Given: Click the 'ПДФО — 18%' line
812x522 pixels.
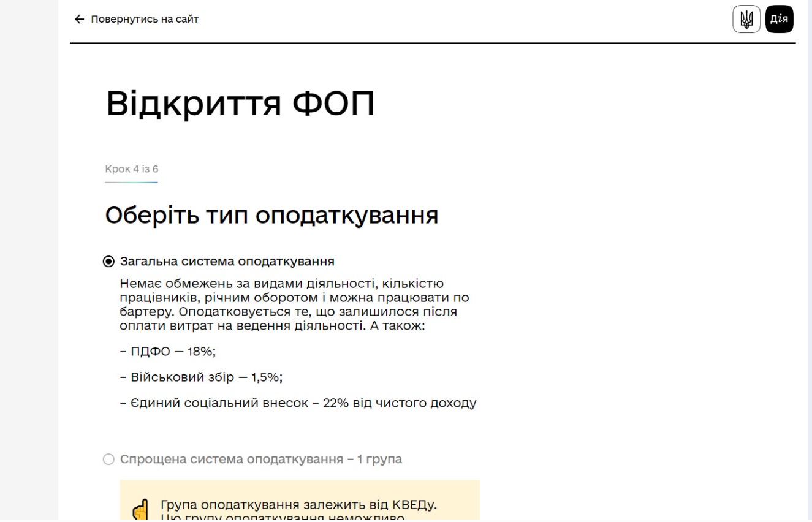Looking at the screenshot, I should pyautogui.click(x=168, y=352).
